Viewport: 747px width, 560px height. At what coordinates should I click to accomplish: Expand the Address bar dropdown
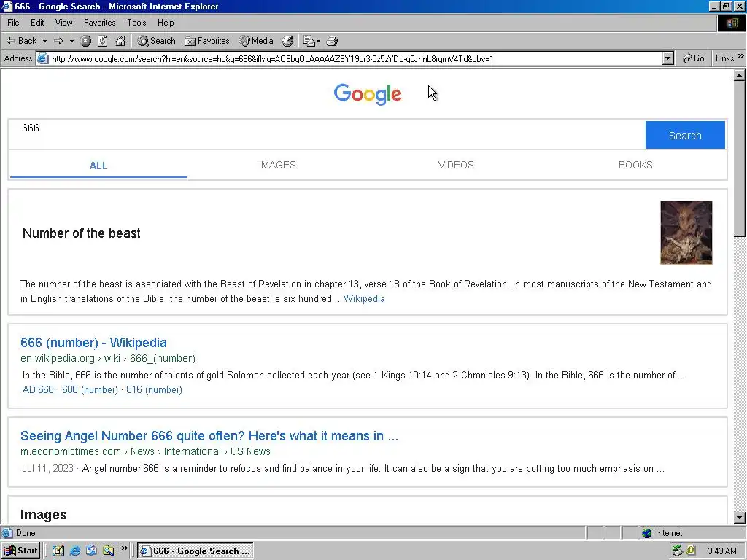pos(668,58)
